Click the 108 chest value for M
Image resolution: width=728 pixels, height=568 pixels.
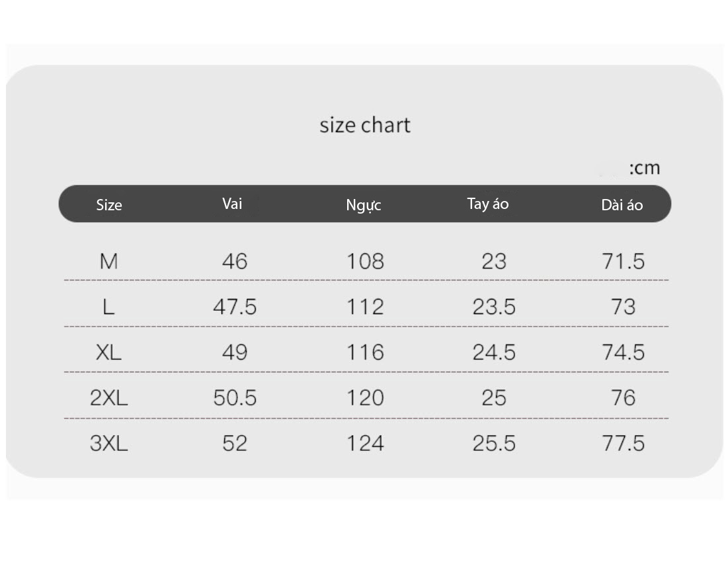pyautogui.click(x=366, y=261)
